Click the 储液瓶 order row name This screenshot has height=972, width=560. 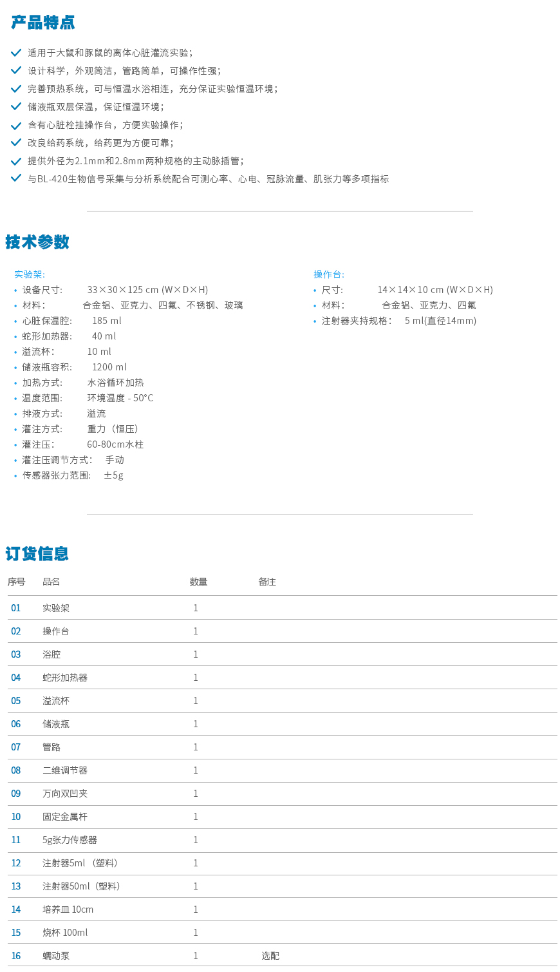(56, 724)
